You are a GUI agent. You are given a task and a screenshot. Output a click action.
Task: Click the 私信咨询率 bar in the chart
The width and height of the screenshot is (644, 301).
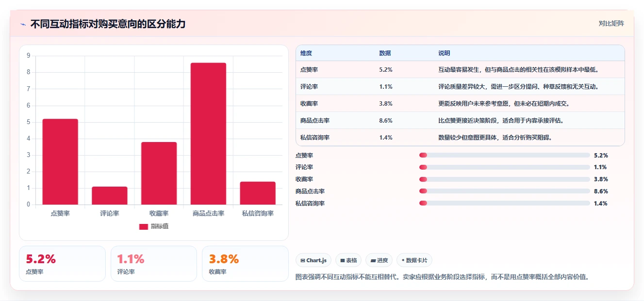coord(258,193)
